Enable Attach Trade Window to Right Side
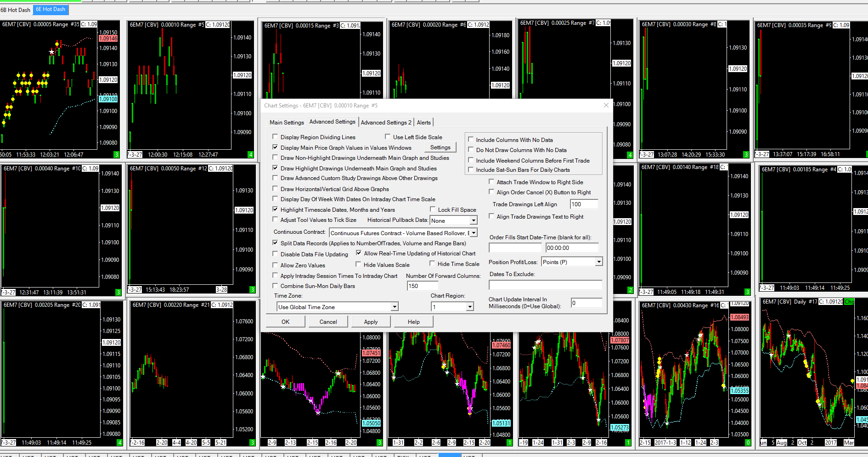The image size is (868, 457). pos(491,182)
